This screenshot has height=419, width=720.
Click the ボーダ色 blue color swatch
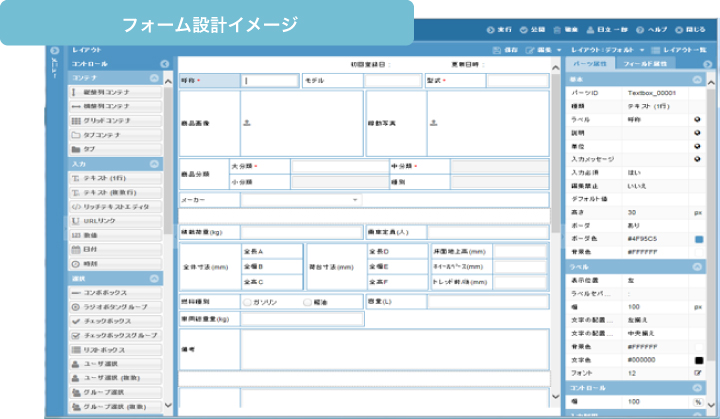pyautogui.click(x=699, y=239)
